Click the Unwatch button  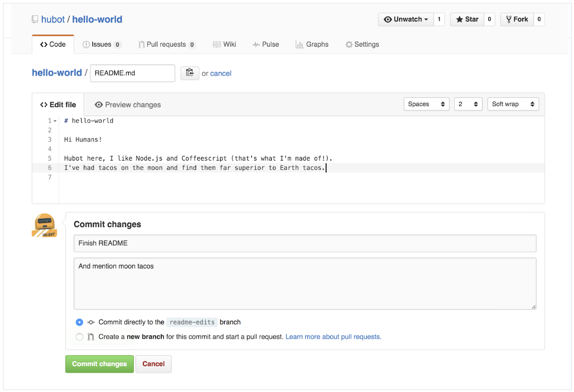[406, 19]
